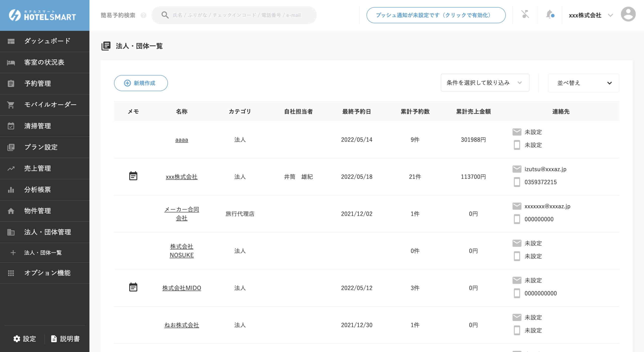Select 法人・団体一覧 in the sidebar menu

[45, 253]
